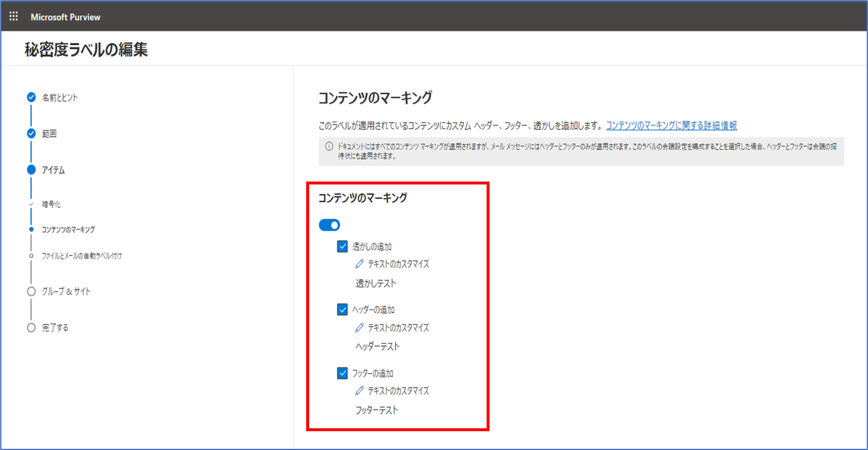The image size is (868, 450).
Task: Click the 完了する step label
Action: pos(55,328)
